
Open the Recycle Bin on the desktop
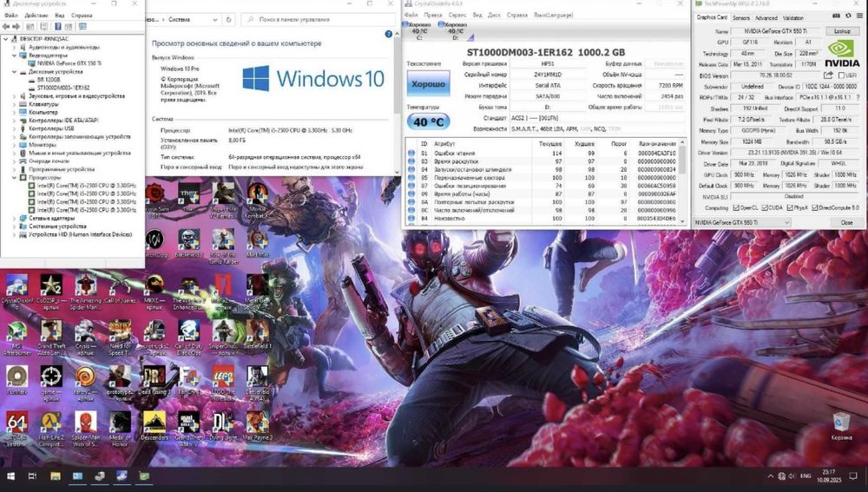click(841, 426)
